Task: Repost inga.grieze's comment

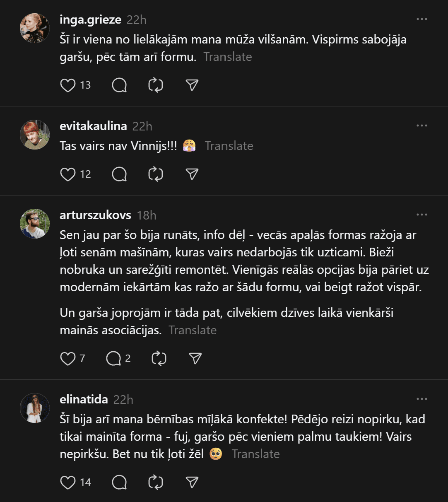Action: point(156,85)
